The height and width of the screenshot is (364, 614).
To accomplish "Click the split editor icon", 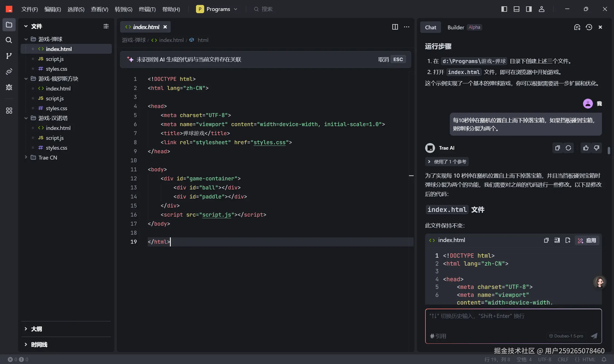I will (x=395, y=27).
